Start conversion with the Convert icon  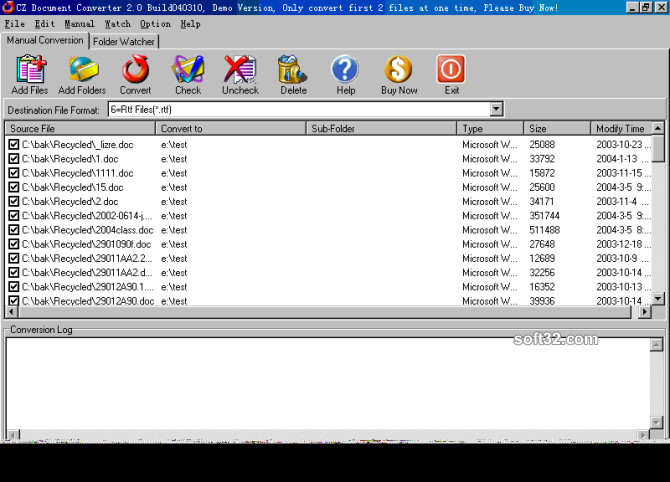coord(135,69)
